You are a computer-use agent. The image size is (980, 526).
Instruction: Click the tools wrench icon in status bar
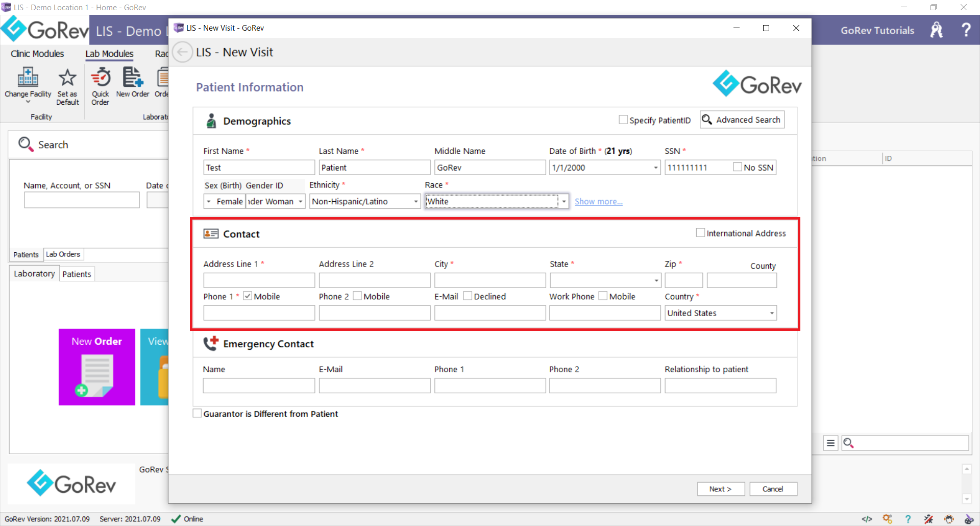coord(928,519)
